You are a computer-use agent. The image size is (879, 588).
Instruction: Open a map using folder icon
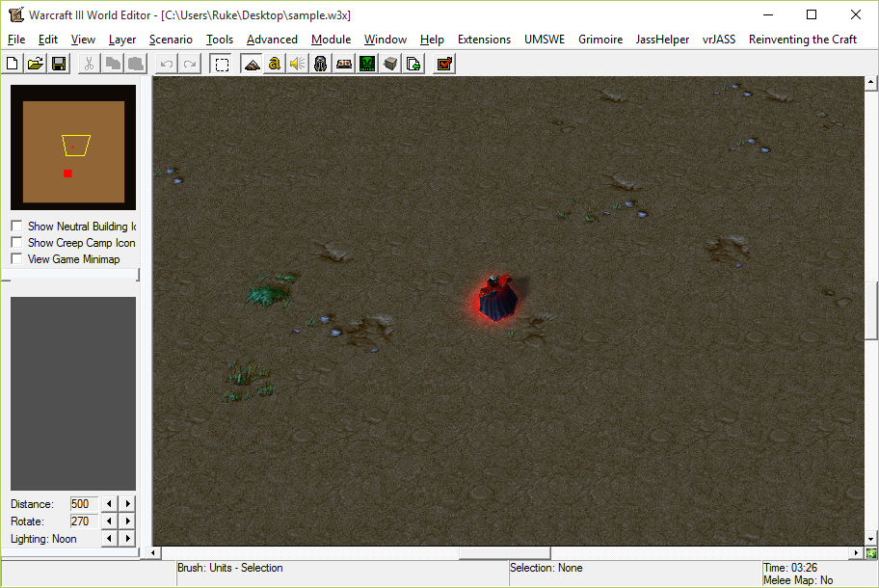point(36,64)
